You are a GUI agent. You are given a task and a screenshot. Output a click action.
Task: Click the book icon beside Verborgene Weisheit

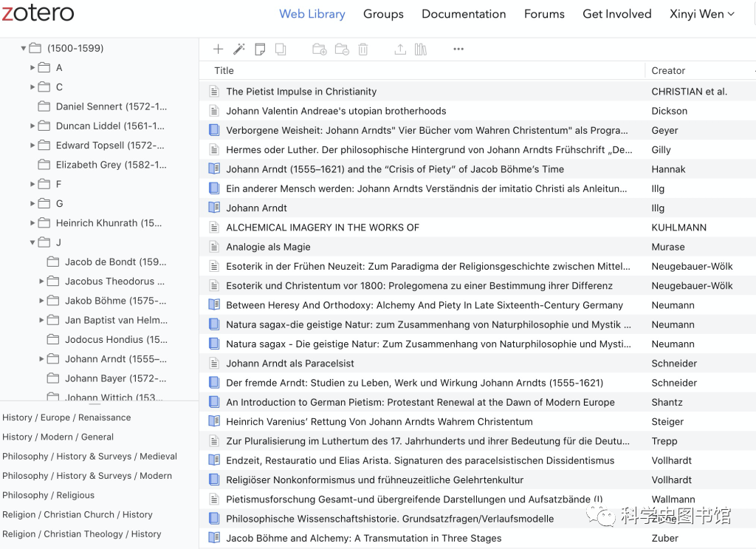pyautogui.click(x=214, y=130)
